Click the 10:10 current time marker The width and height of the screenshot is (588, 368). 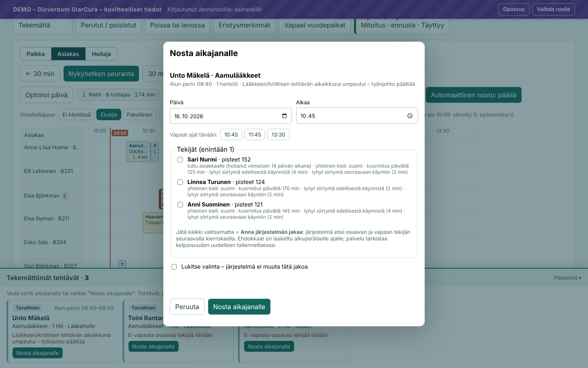point(120,133)
